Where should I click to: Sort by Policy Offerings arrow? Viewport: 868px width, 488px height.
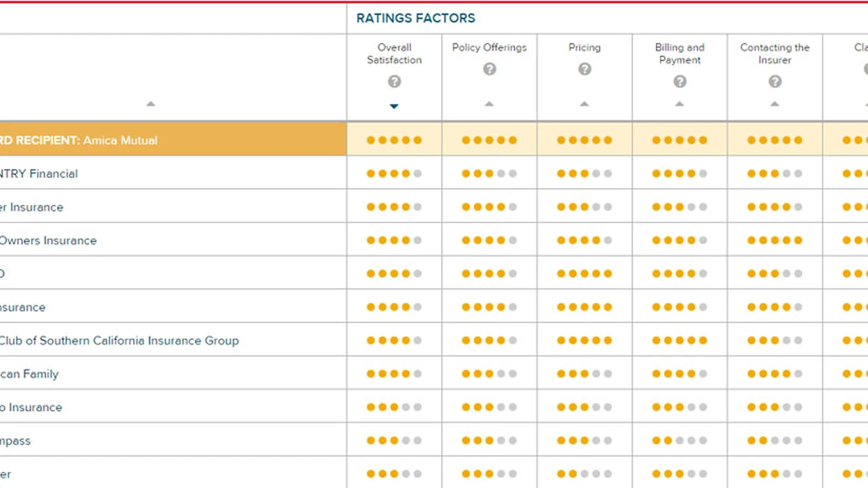point(489,104)
